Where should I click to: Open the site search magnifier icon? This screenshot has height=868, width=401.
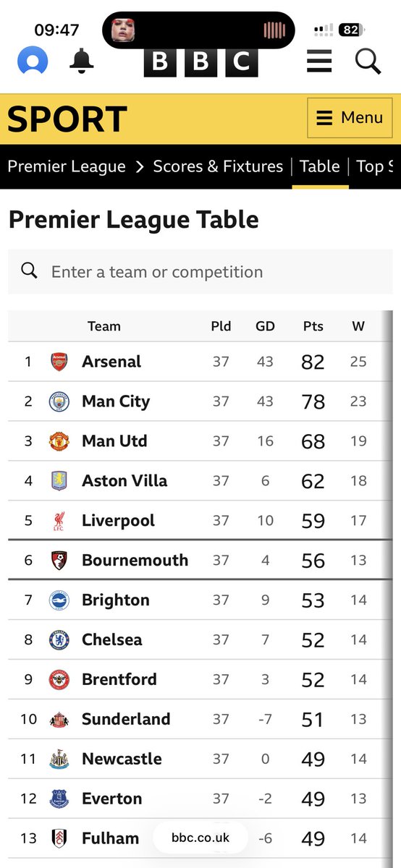pos(368,61)
